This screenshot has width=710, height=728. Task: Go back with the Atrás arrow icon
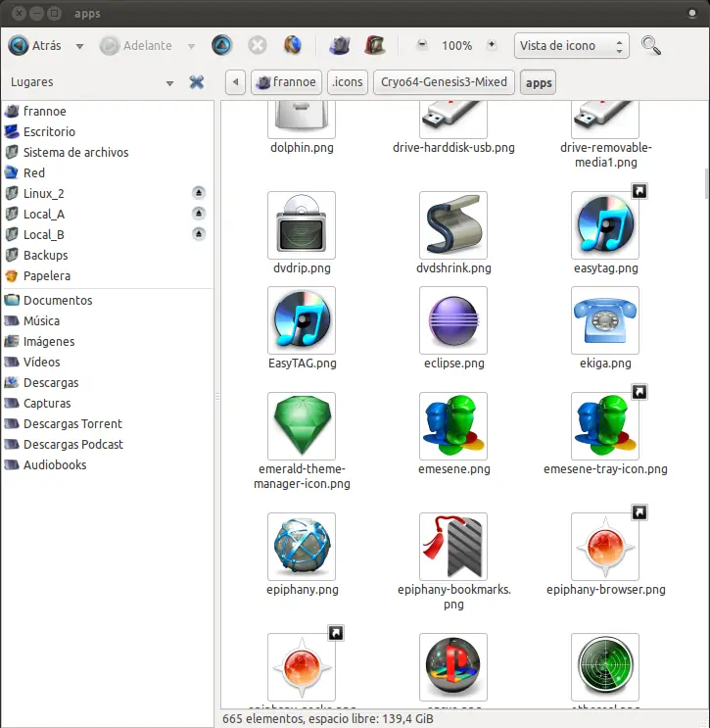coord(19,45)
